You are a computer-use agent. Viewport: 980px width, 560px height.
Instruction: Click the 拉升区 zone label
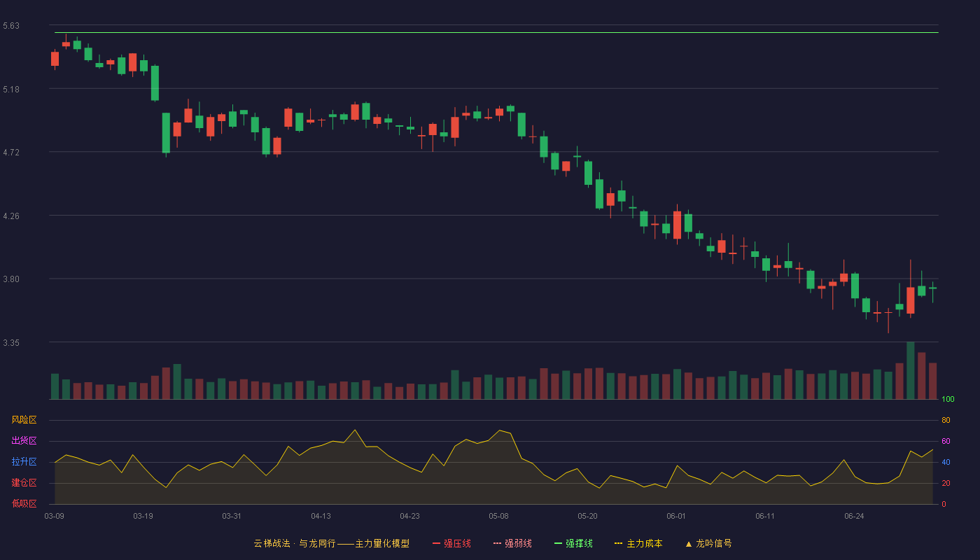pos(24,462)
